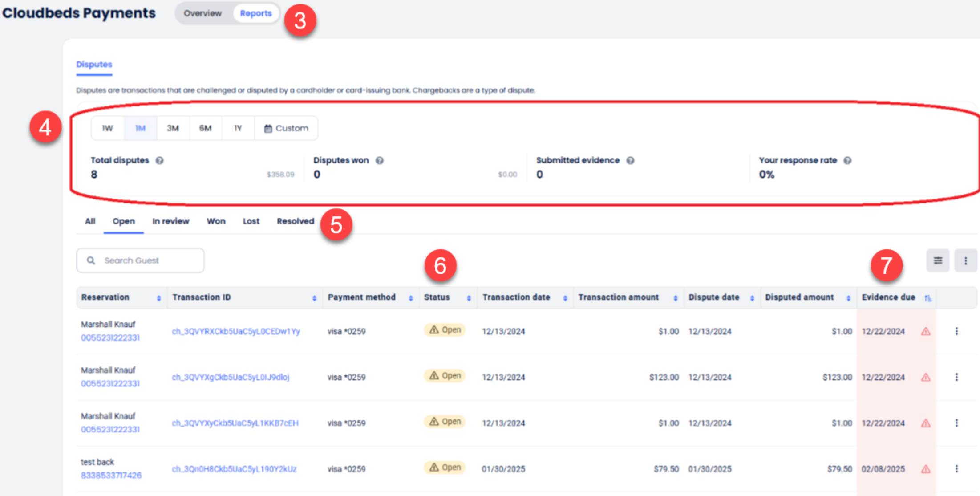980x496 pixels.
Task: Select the 6M time range
Action: 205,128
